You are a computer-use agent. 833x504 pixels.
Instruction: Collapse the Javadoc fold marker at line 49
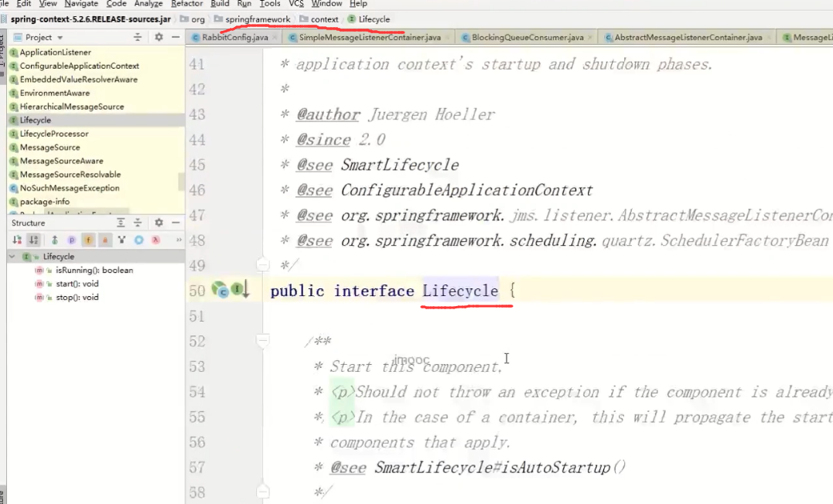(262, 264)
